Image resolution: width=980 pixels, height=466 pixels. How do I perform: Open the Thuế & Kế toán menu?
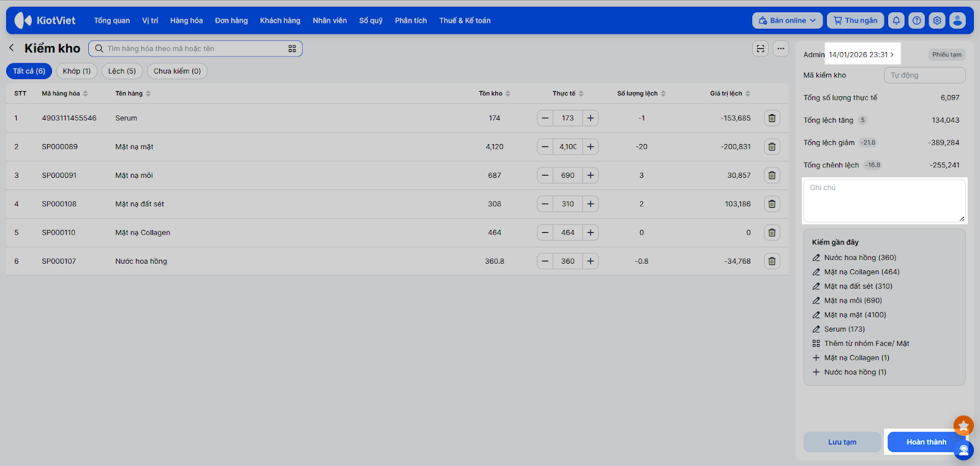click(x=465, y=20)
